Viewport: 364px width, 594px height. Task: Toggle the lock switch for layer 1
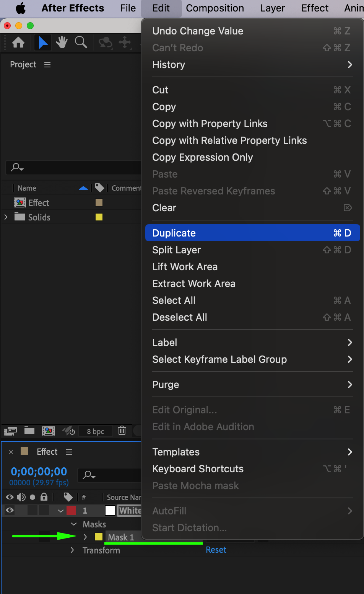click(44, 510)
